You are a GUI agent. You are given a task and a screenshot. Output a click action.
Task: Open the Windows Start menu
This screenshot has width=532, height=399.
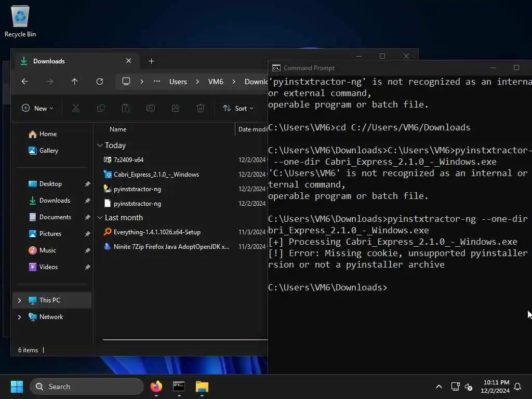point(17,387)
